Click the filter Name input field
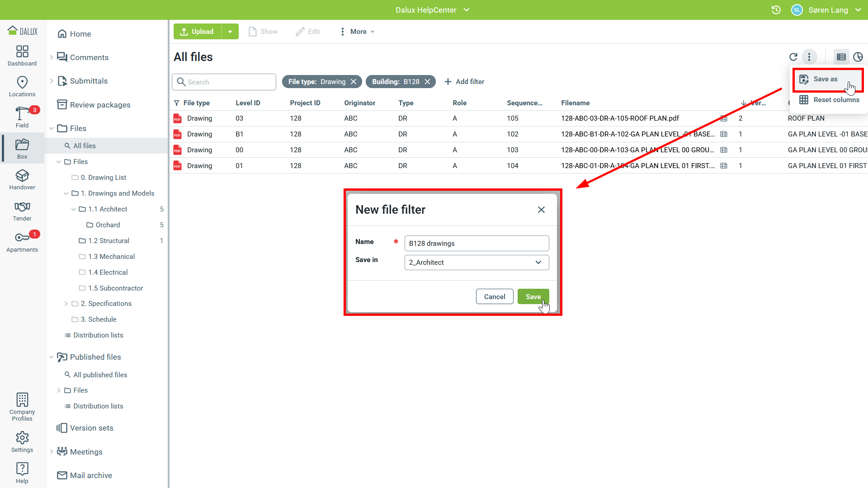This screenshot has width=868, height=488. click(x=476, y=244)
